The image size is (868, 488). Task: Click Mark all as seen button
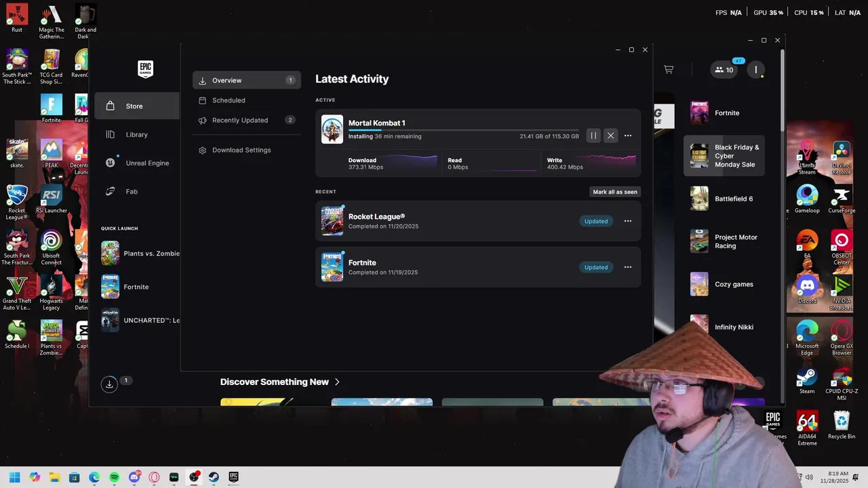point(615,192)
